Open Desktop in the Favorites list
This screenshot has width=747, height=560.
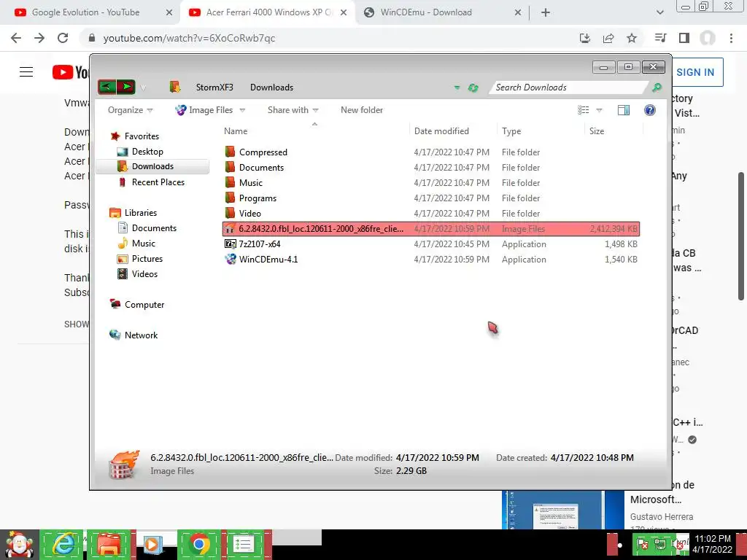(x=147, y=152)
